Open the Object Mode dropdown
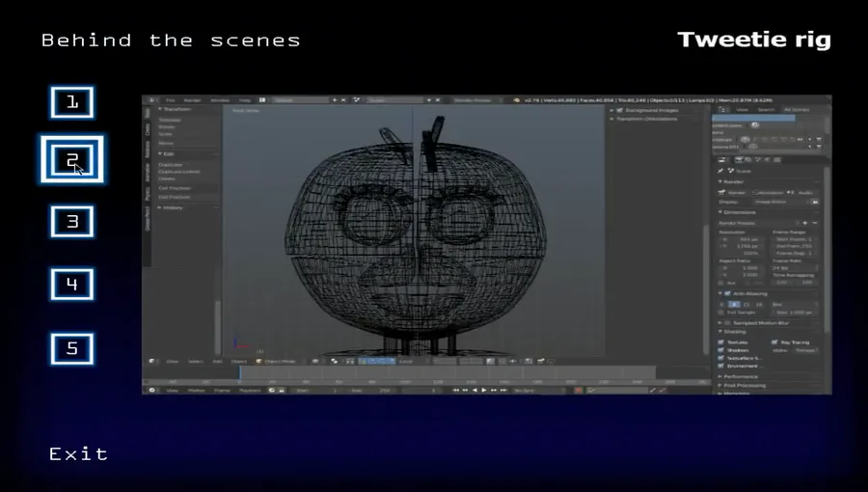This screenshot has height=492, width=868. click(280, 362)
